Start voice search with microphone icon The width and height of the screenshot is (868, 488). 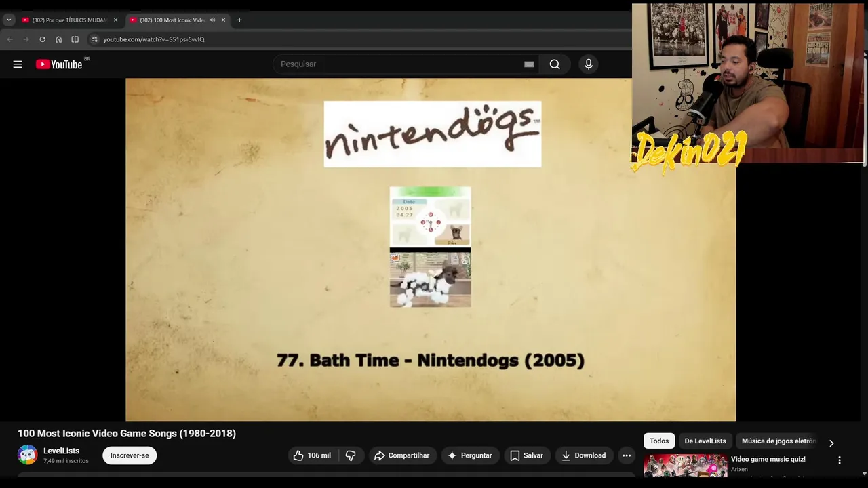589,64
